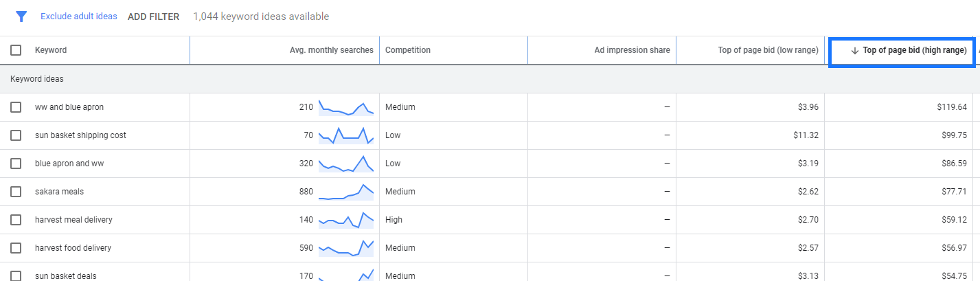Open the trend sparkline for sakara meals
980x281 pixels.
pos(345,192)
